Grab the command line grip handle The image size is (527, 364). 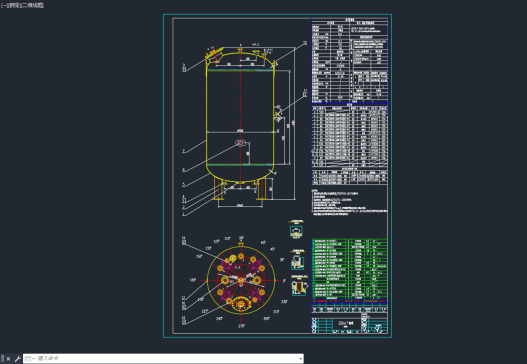click(x=3, y=359)
